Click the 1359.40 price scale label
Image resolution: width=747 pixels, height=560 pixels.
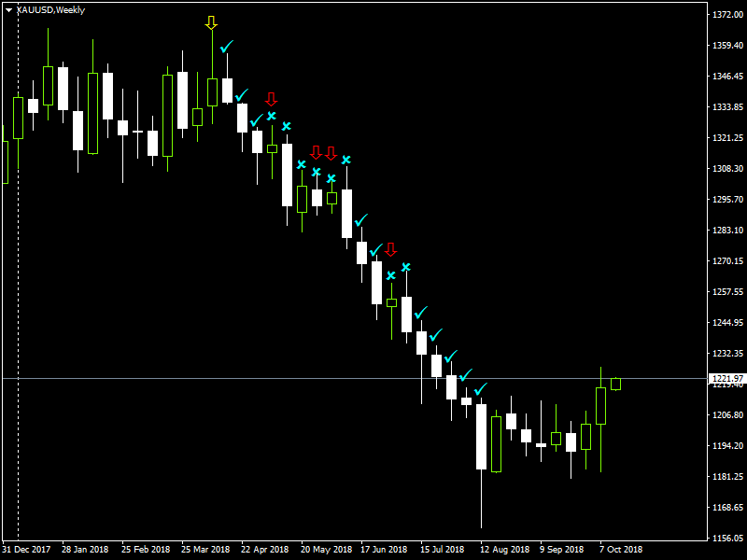tap(727, 45)
